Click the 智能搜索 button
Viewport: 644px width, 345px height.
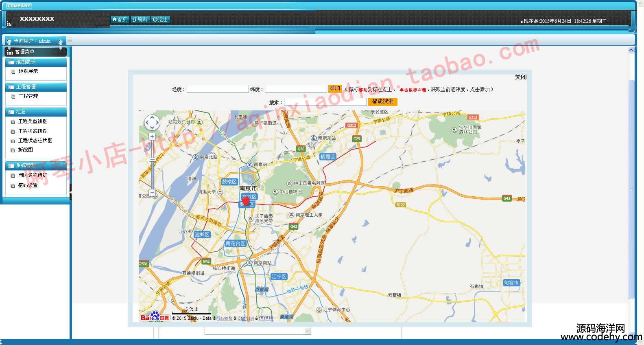click(x=382, y=101)
